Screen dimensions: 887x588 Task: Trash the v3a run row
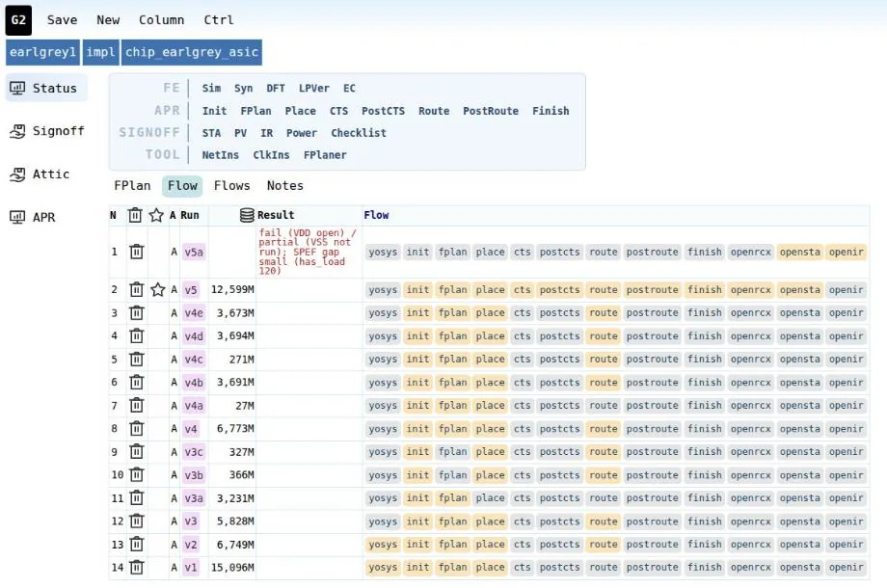[136, 498]
